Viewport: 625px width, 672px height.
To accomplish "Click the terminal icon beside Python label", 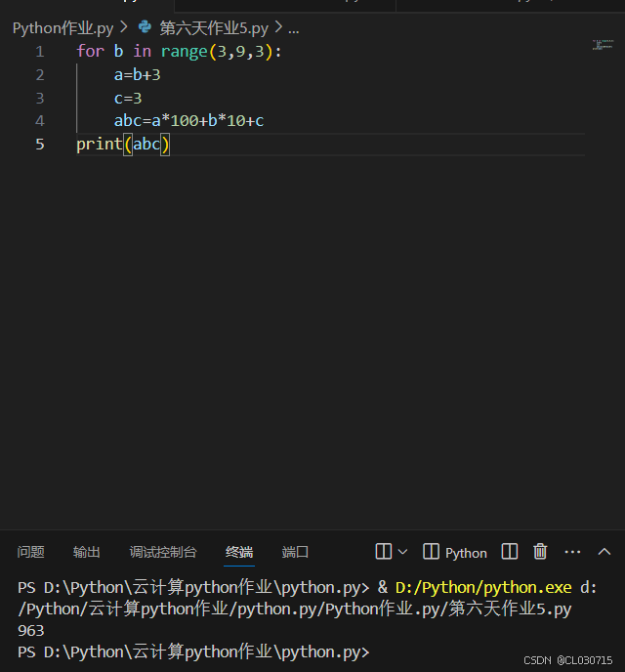I will coord(431,552).
